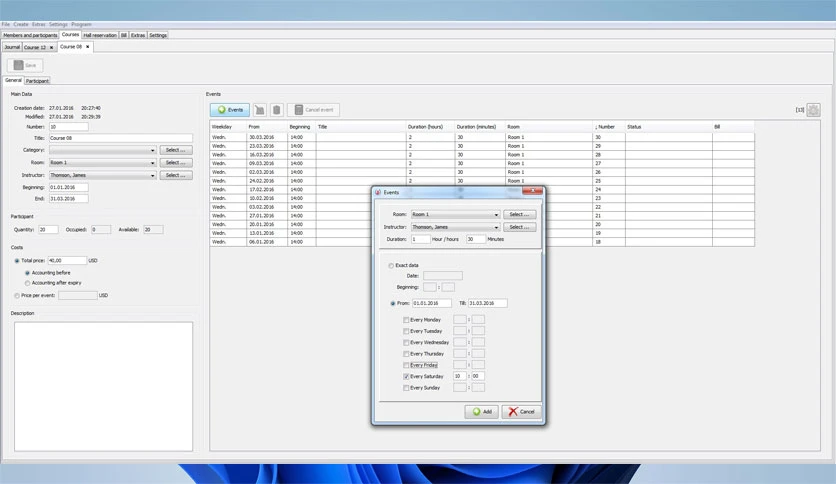The height and width of the screenshot is (484, 836).
Task: Open the table settings gear icon
Action: point(813,110)
